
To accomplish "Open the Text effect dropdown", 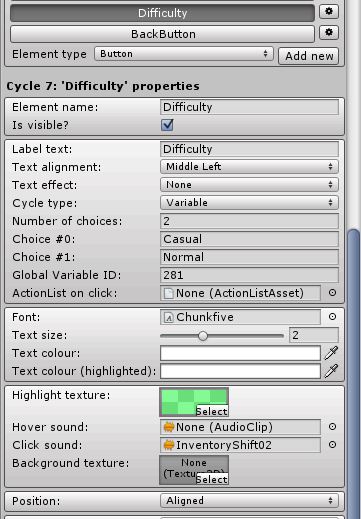I will pyautogui.click(x=249, y=185).
